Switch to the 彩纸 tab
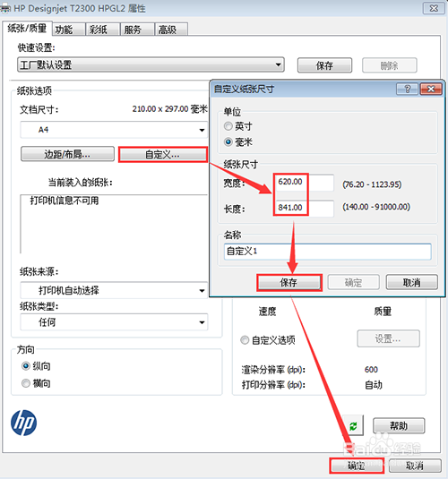 (103, 30)
